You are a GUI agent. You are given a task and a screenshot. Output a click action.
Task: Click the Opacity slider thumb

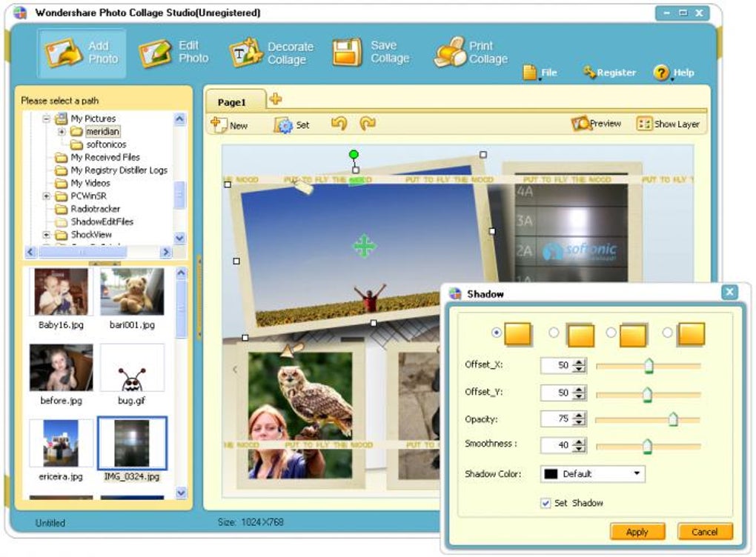click(673, 419)
